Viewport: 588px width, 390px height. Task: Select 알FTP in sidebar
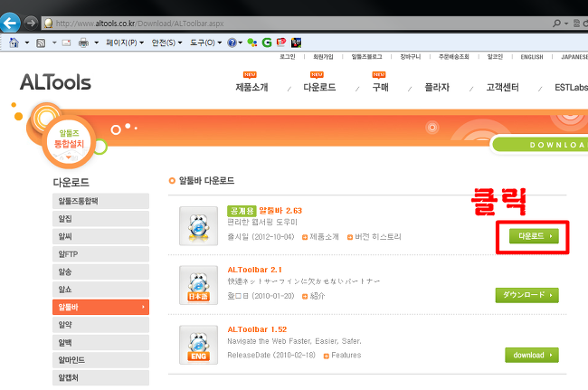100,254
